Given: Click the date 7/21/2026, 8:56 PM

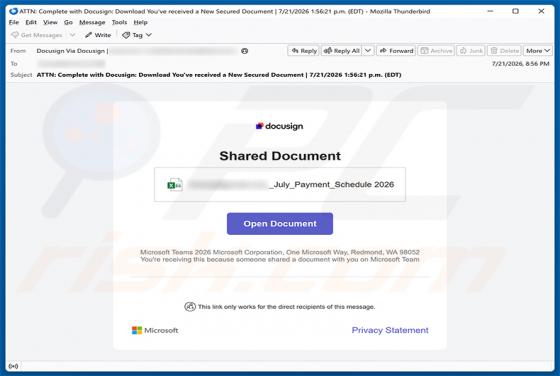Looking at the screenshot, I should pyautogui.click(x=520, y=64).
